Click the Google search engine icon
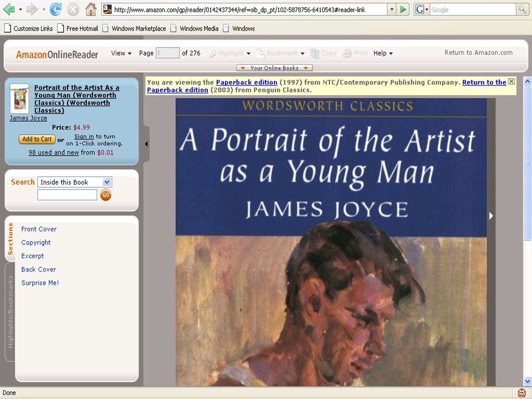Viewport: 532px width, 399px height. pyautogui.click(x=420, y=9)
